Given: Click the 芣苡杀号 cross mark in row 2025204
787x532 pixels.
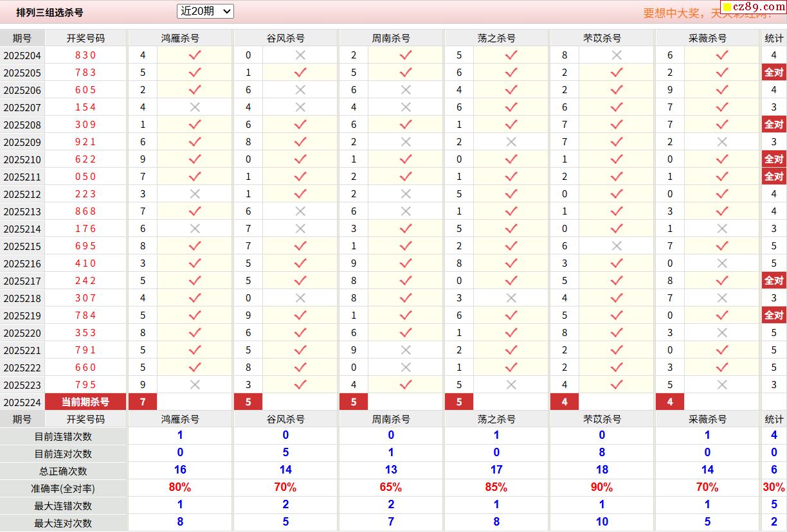Looking at the screenshot, I should (617, 55).
